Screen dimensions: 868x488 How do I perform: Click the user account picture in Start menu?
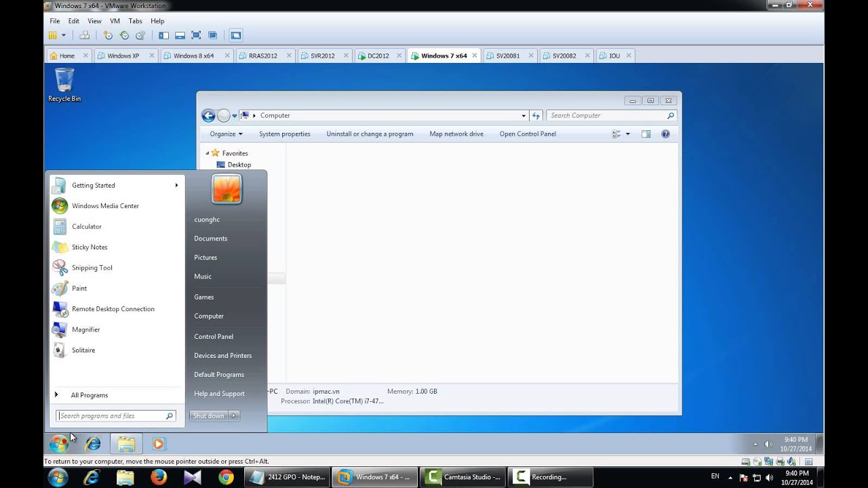click(226, 188)
